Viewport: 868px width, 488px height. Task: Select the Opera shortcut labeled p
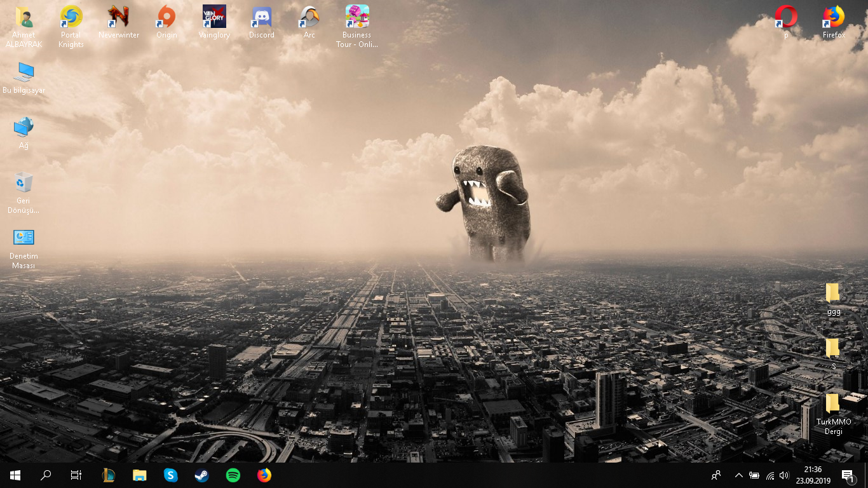[786, 17]
